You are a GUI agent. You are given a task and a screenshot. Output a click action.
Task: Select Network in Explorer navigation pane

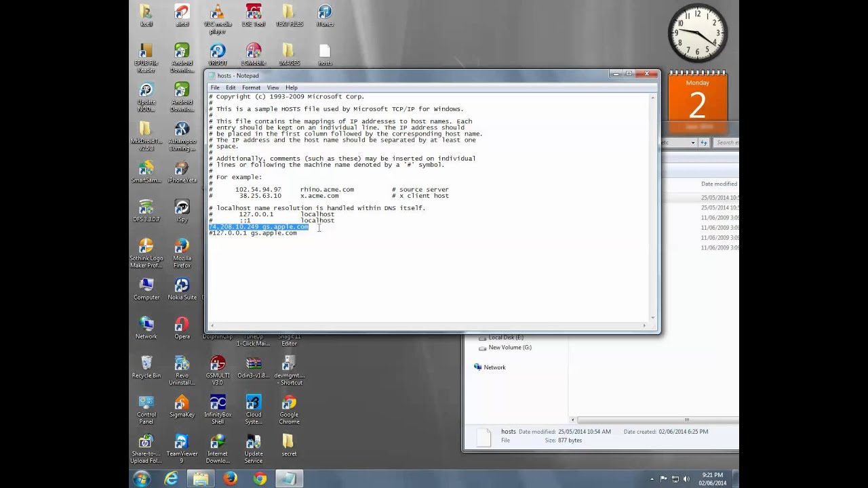click(x=494, y=367)
